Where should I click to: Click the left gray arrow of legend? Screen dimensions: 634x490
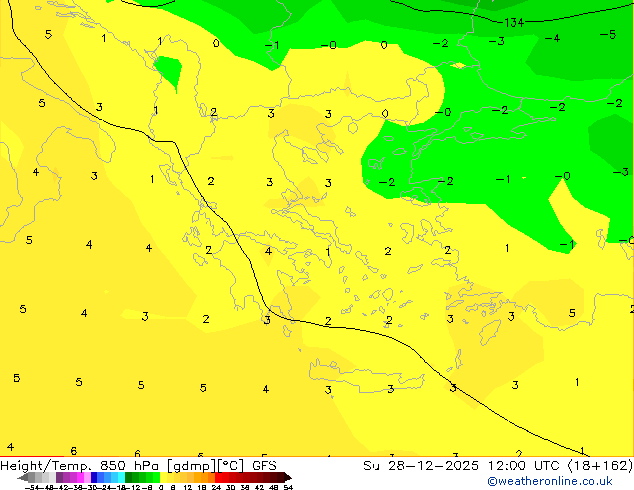23,477
